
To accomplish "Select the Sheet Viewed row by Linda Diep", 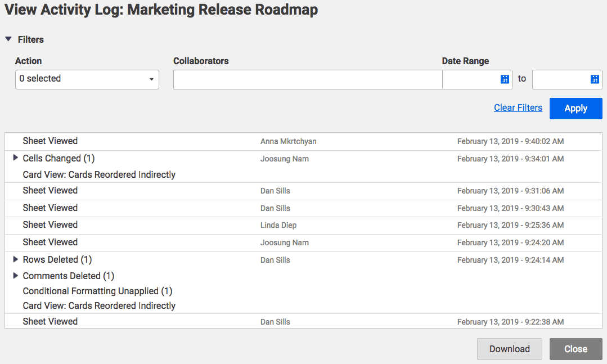I will [50, 225].
